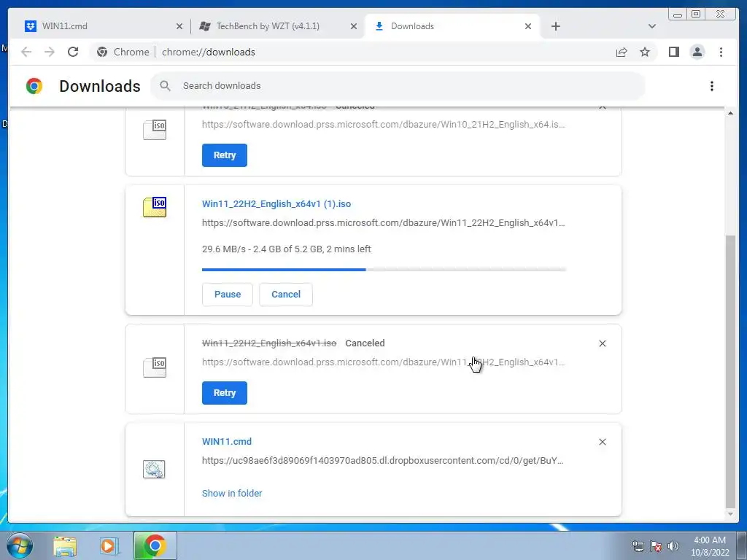Viewport: 747px width, 560px height.
Task: Open Windows Explorer from the taskbar
Action: [65, 545]
